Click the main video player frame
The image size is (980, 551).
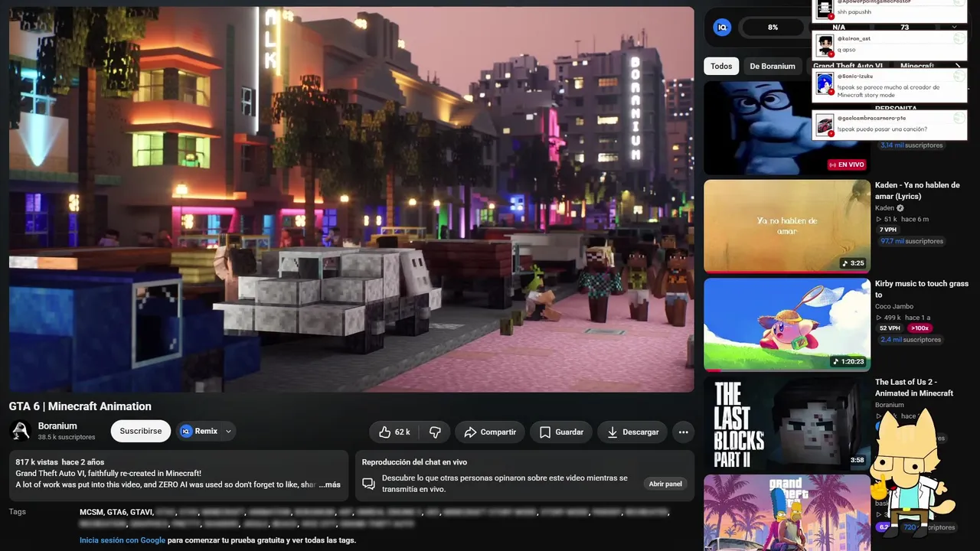[x=351, y=199]
